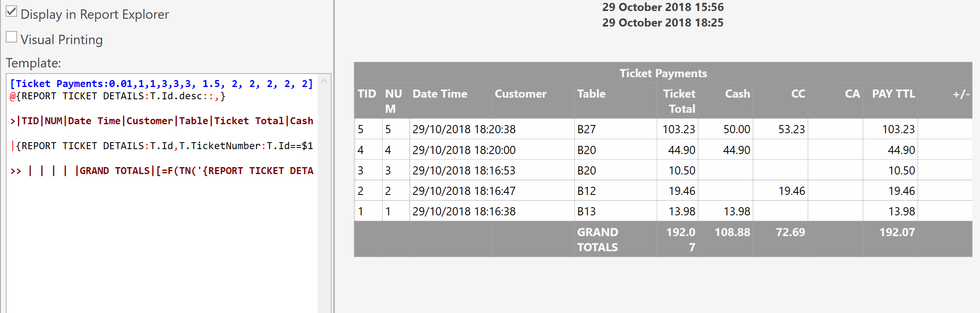Select the 53.23 CC payment cell
Viewport: 980px width, 313px height.
[791, 130]
